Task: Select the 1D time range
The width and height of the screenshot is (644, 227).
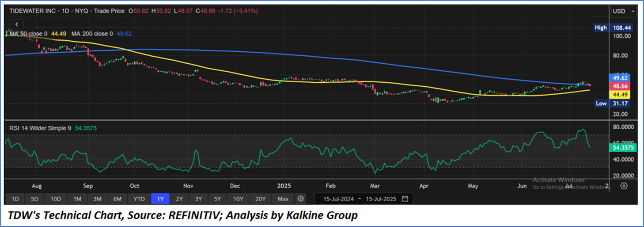Action: click(x=15, y=199)
